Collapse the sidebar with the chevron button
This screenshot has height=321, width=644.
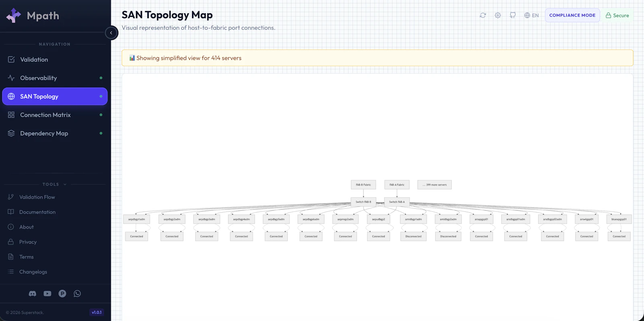[111, 33]
